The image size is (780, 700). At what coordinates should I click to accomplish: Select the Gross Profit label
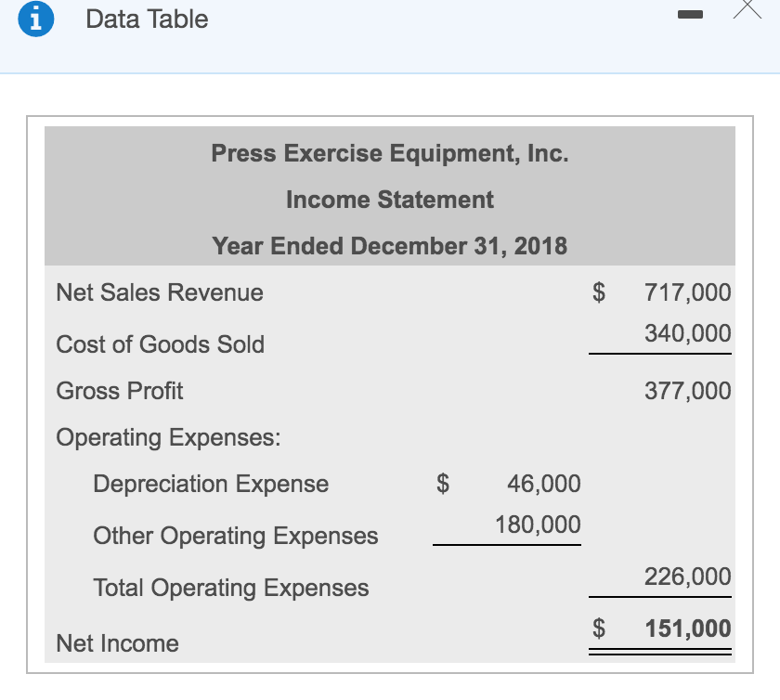pyautogui.click(x=120, y=391)
